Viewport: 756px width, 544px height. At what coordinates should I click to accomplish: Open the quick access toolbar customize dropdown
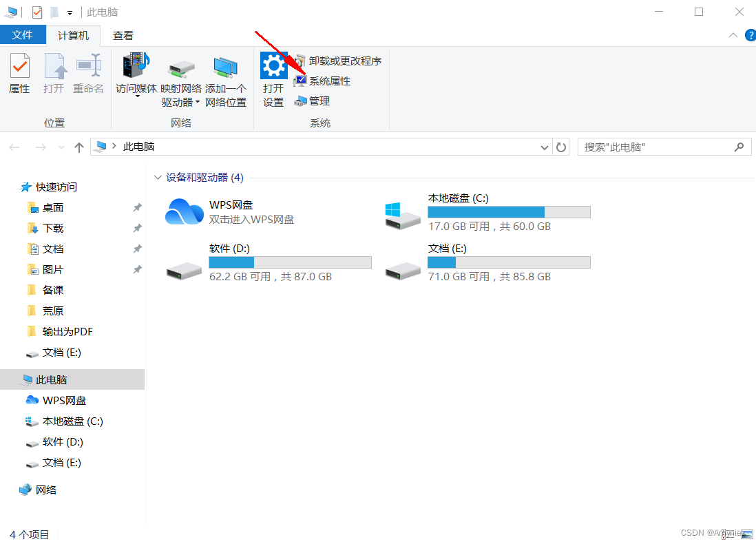coord(70,13)
